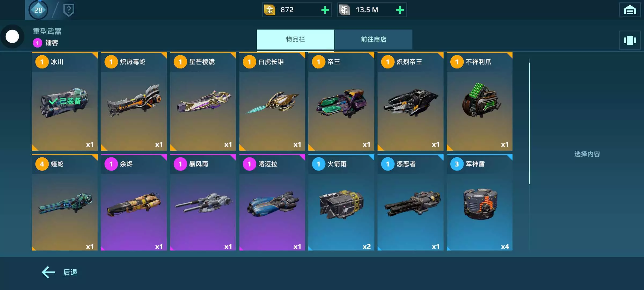Open the level 28 player badge
644x290 pixels.
pyautogui.click(x=38, y=10)
